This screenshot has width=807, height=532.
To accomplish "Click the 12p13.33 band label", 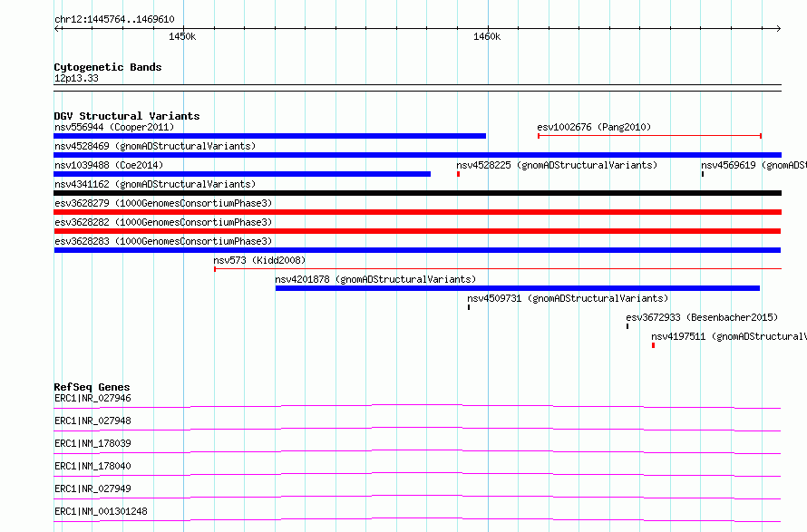I will tap(76, 78).
